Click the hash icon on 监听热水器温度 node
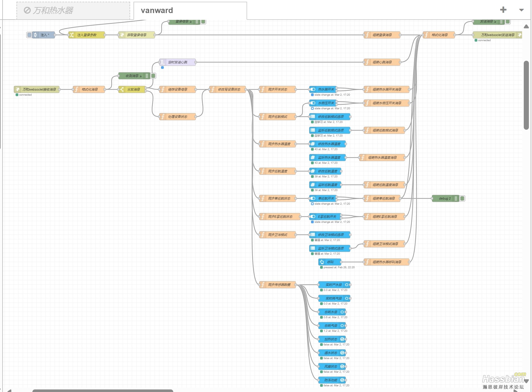The height and width of the screenshot is (392, 532). (313, 158)
